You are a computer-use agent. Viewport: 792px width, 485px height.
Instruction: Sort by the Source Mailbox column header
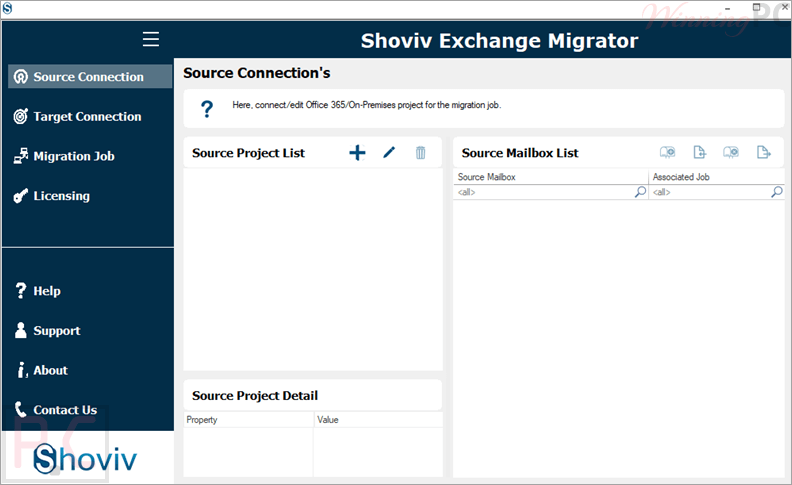551,177
